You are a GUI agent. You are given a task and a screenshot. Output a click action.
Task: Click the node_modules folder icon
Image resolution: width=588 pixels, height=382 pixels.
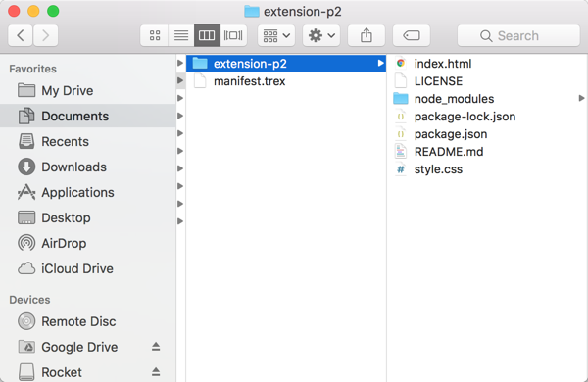[x=401, y=99]
